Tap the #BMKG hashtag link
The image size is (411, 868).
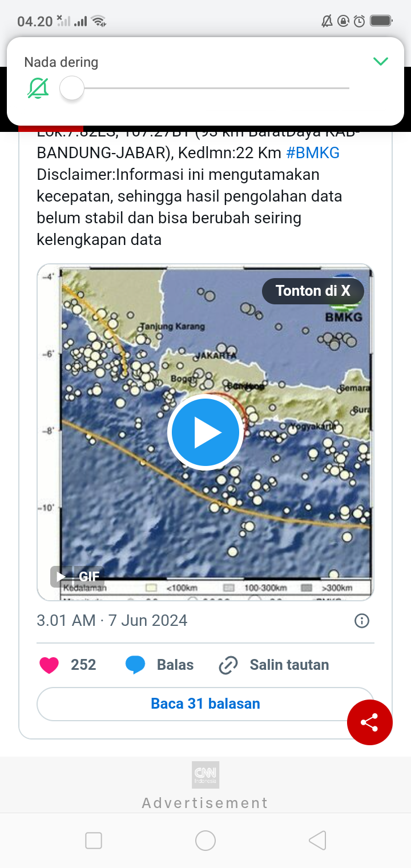click(x=313, y=152)
